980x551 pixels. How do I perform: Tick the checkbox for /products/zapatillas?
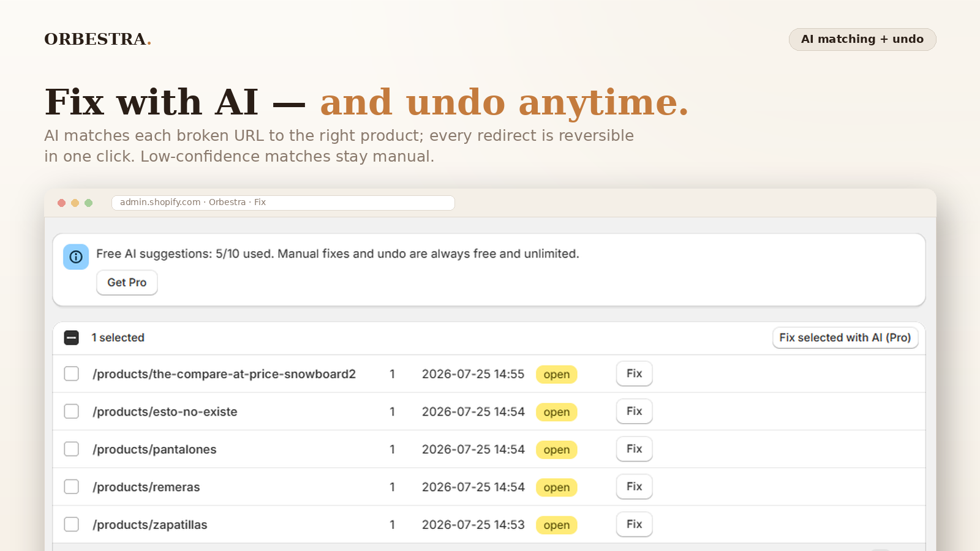[72, 525]
